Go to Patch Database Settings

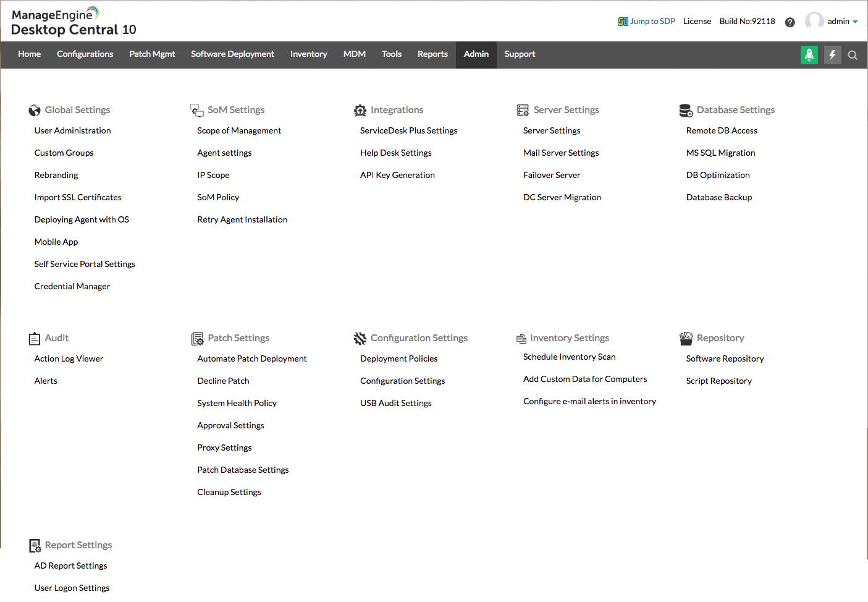[x=243, y=470]
